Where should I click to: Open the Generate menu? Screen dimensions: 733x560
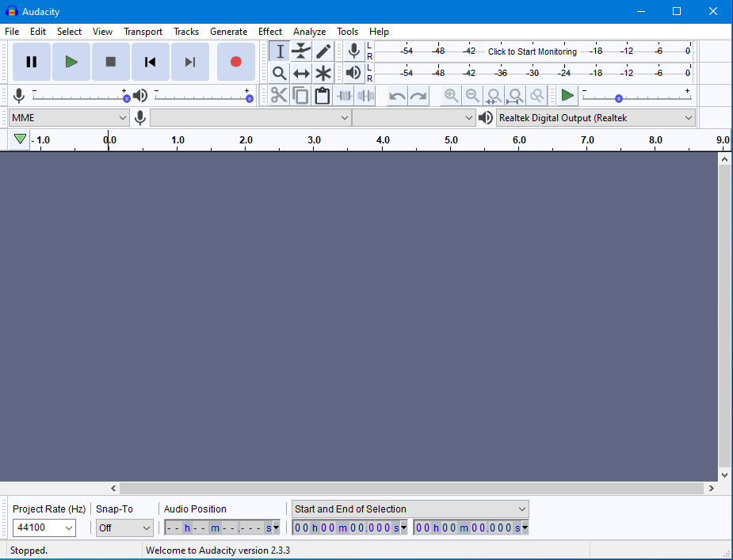228,32
